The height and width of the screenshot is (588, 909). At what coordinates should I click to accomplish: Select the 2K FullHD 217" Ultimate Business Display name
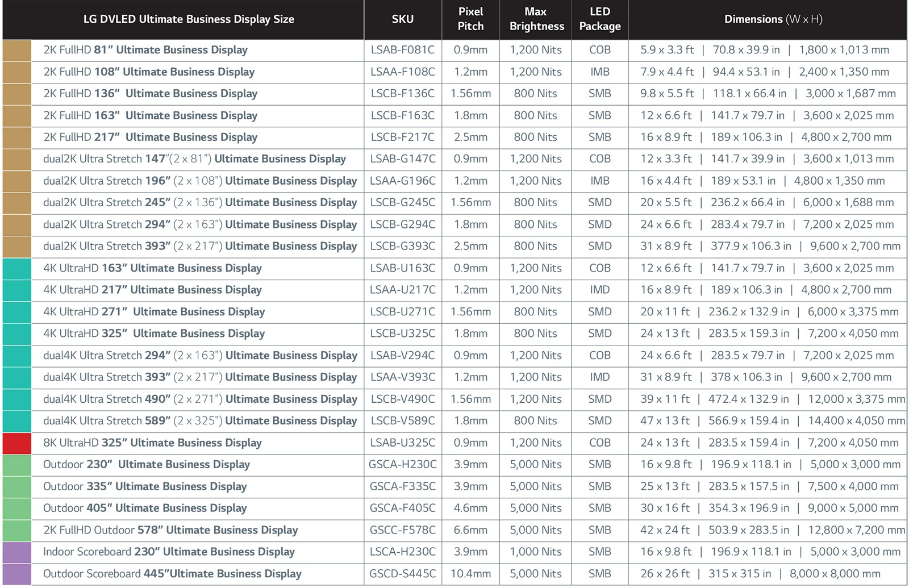pos(151,137)
